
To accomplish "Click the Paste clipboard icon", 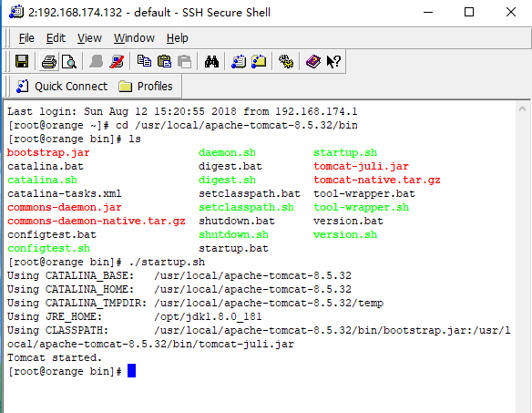I will click(164, 61).
